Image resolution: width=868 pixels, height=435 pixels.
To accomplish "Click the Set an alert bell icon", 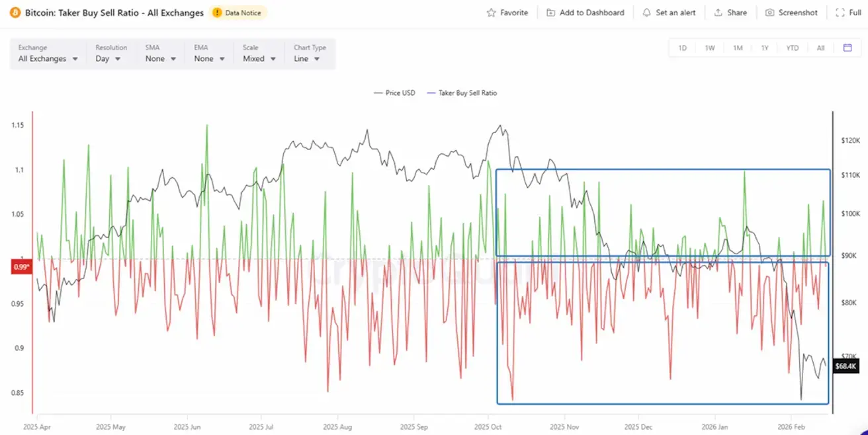I will point(646,13).
